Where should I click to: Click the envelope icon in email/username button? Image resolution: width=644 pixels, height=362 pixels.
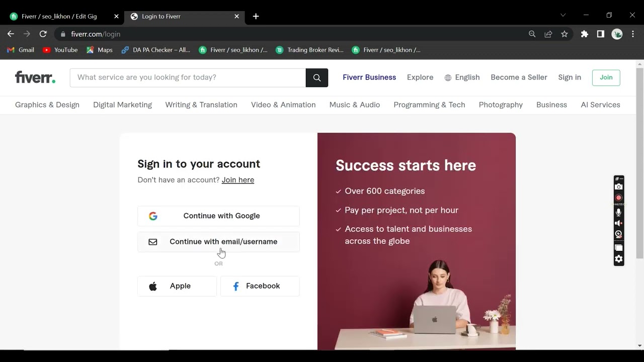(x=153, y=242)
